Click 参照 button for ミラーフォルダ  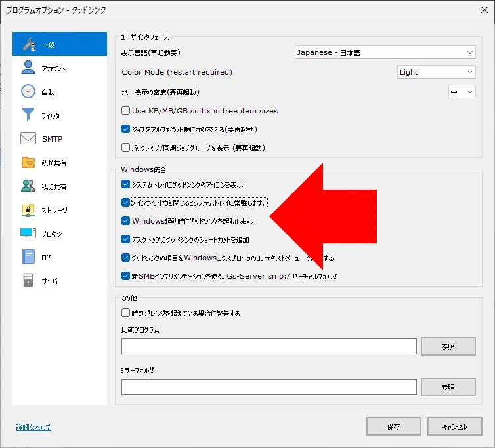pyautogui.click(x=448, y=387)
